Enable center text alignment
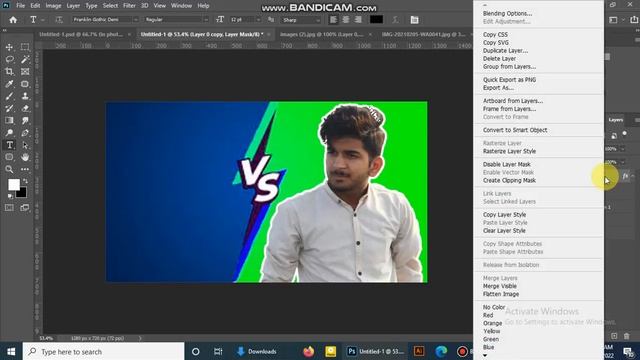The height and width of the screenshot is (360, 640). (x=346, y=20)
